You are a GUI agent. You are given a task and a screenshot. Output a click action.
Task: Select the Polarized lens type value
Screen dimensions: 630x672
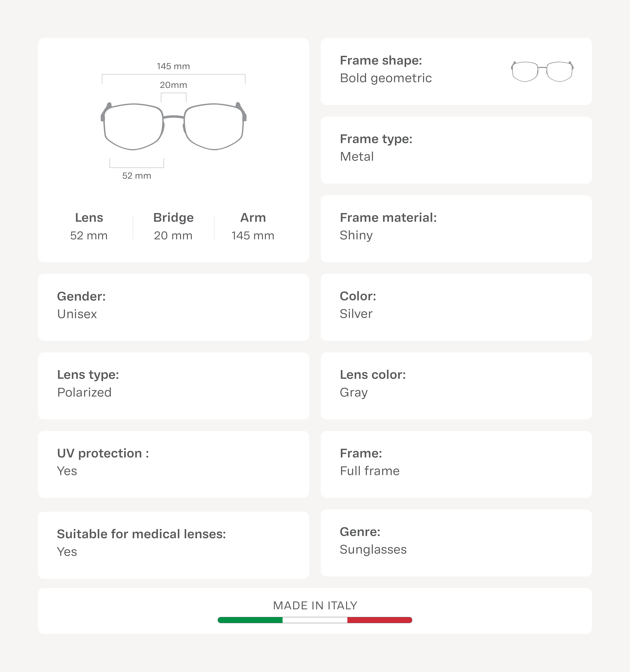pyautogui.click(x=84, y=392)
